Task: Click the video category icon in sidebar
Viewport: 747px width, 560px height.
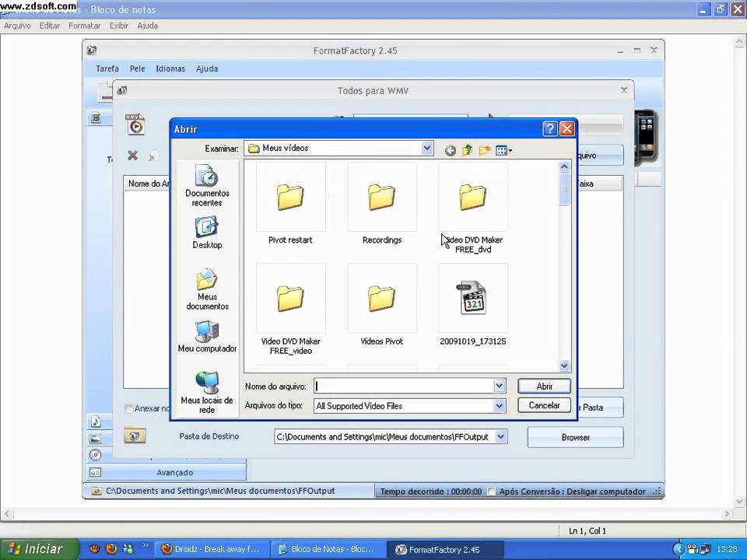Action: point(96,117)
